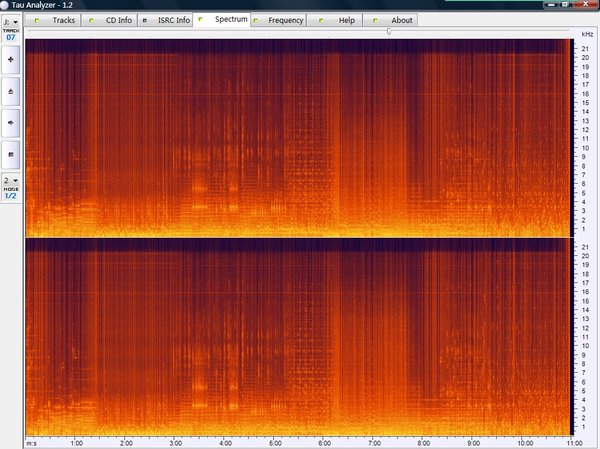600x449 pixels.
Task: Close the Tau Analyzer window
Action: (x=586, y=4)
